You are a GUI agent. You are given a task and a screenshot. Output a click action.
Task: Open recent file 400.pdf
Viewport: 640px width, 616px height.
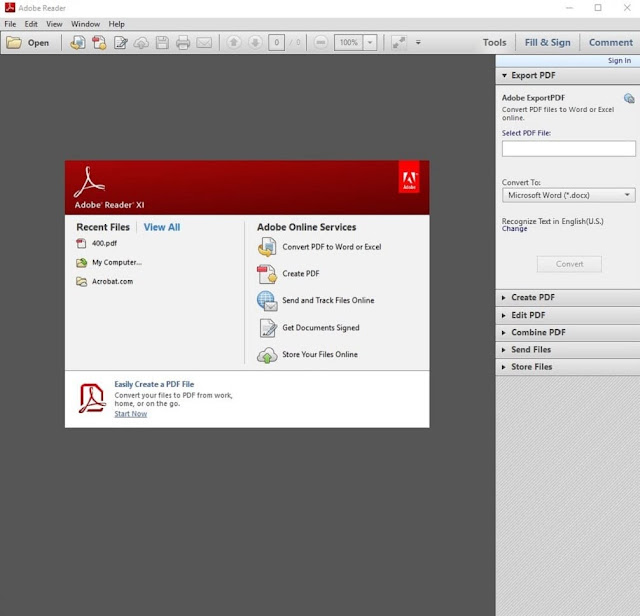click(104, 243)
